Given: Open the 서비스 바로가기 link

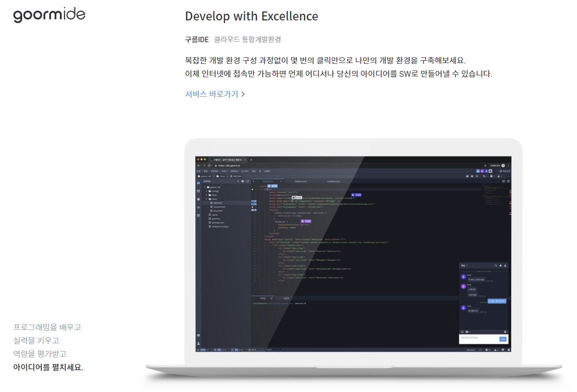Looking at the screenshot, I should [x=215, y=94].
